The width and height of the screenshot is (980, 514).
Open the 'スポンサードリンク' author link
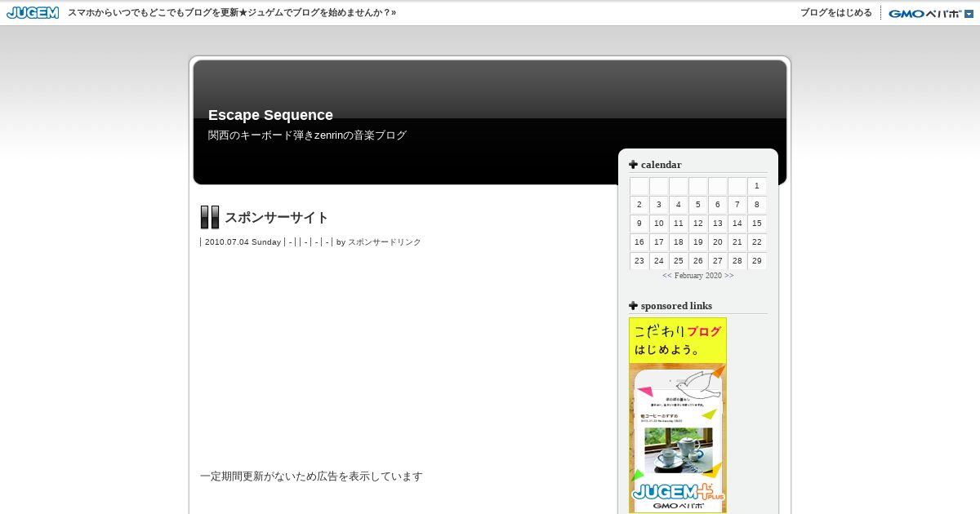click(385, 242)
